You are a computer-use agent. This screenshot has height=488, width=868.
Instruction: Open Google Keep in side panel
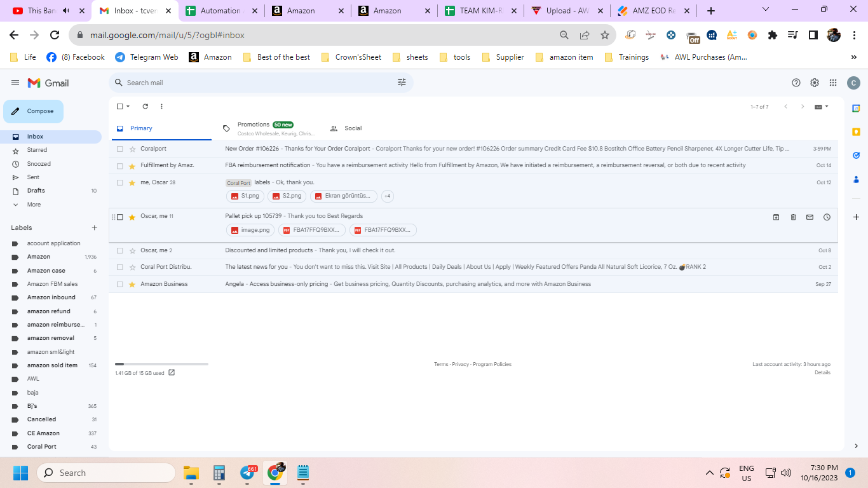(856, 132)
